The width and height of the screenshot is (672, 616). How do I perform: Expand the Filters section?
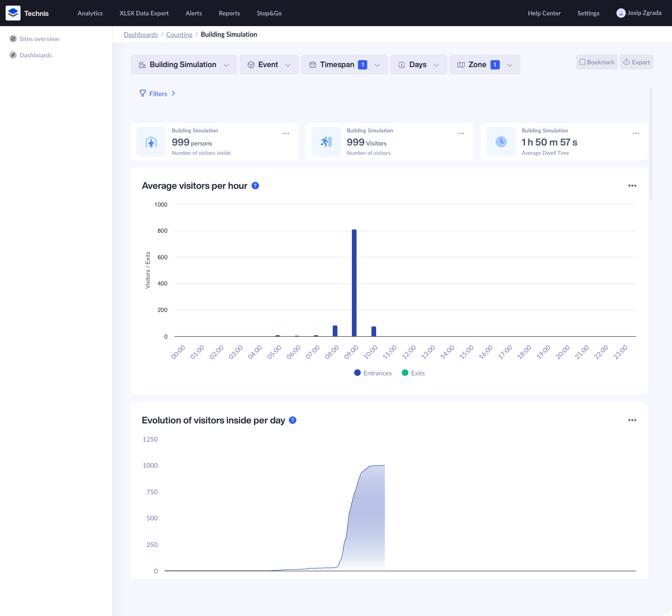point(158,94)
